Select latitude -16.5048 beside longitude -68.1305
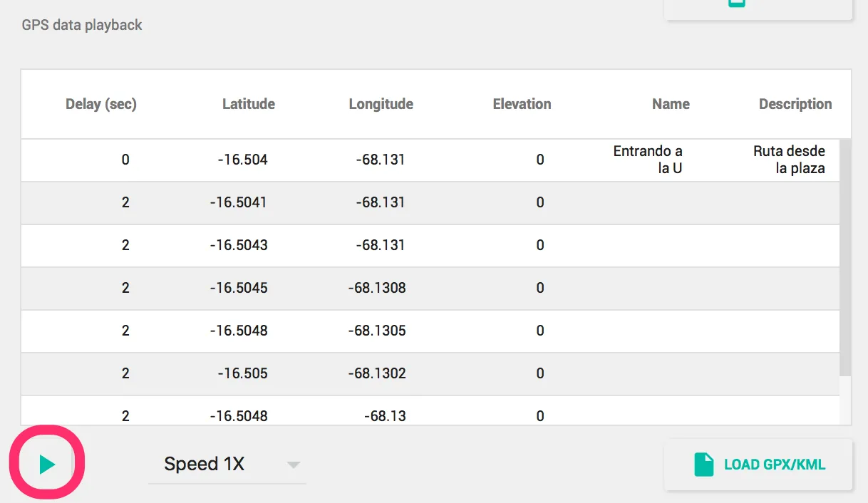868x503 pixels. tap(239, 331)
